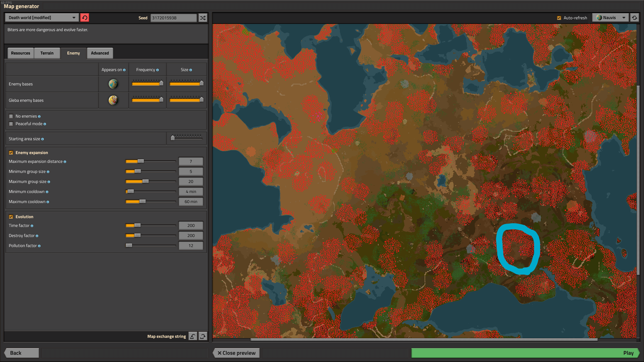This screenshot has width=644, height=362.
Task: Open the Death world preset dropdown
Action: 42,18
